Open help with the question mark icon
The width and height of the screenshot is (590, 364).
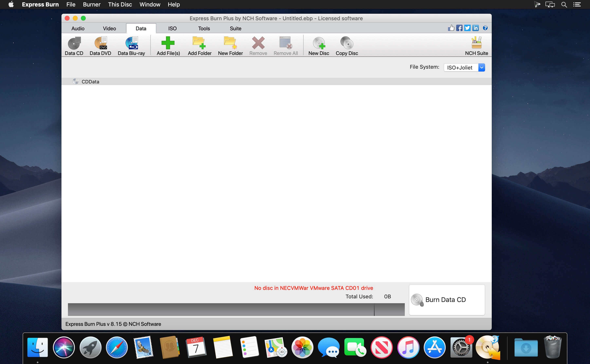[x=485, y=28]
